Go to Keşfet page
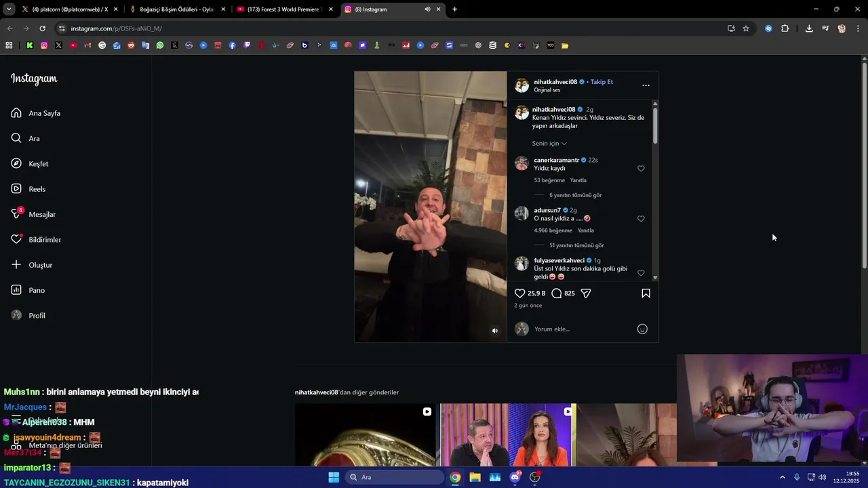This screenshot has width=868, height=488. coord(30,164)
